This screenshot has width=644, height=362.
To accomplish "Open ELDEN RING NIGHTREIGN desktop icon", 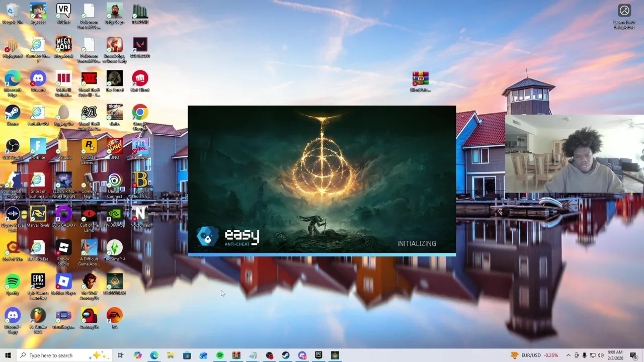I will pos(63,186).
